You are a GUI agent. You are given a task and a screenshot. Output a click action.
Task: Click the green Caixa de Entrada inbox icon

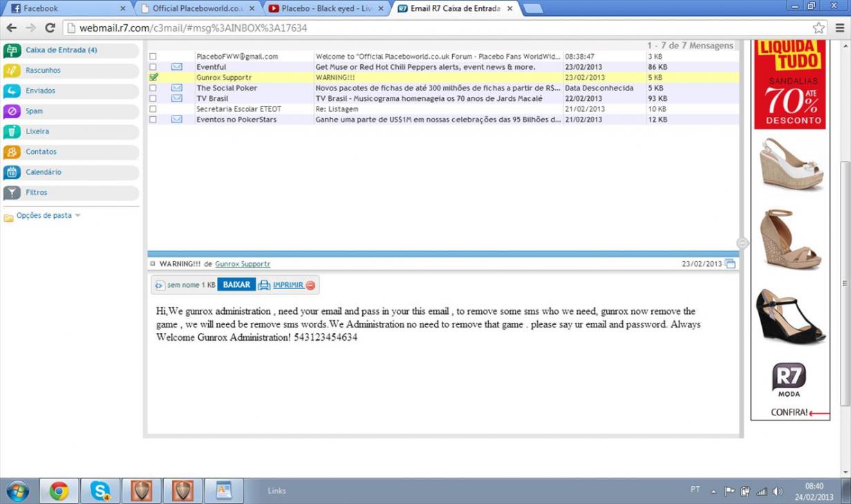coord(12,50)
